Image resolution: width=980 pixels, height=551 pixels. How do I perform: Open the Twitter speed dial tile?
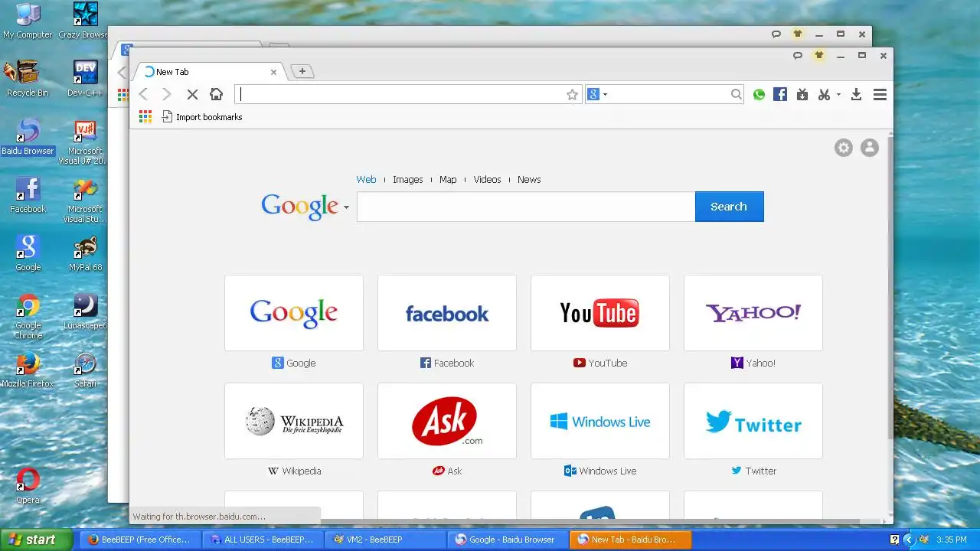click(753, 421)
